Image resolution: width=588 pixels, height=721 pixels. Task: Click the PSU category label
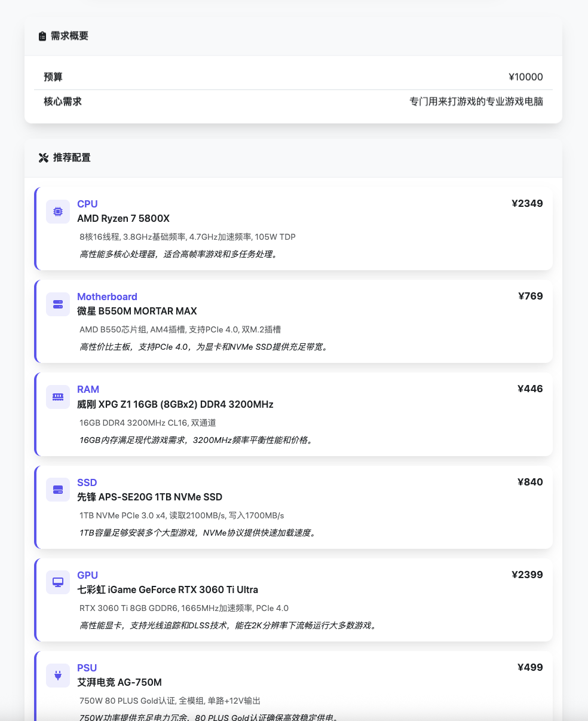87,668
